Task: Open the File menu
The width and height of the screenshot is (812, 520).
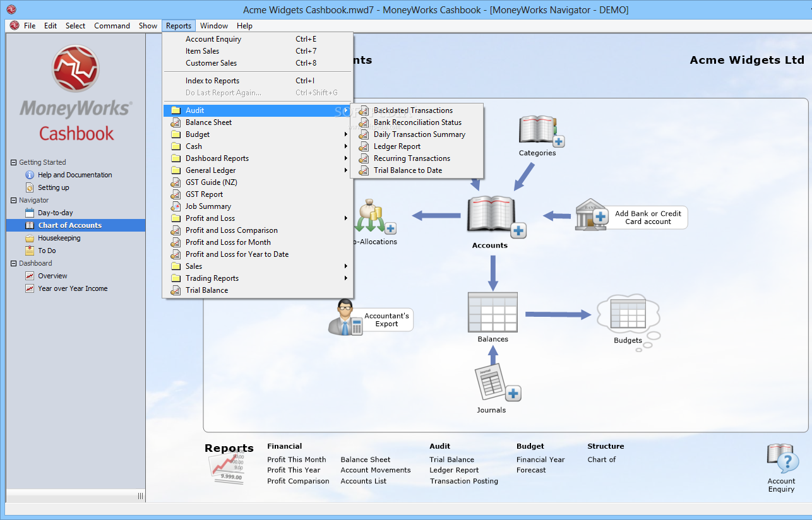Action: point(30,26)
